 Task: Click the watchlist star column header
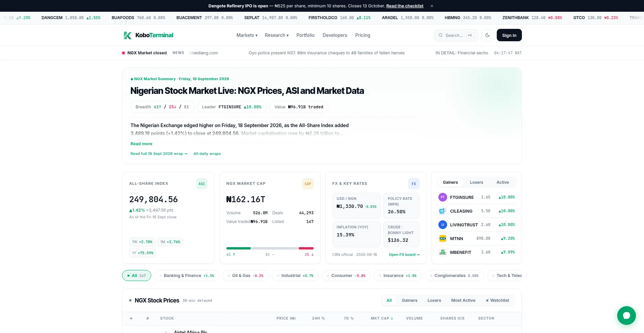[131, 318]
